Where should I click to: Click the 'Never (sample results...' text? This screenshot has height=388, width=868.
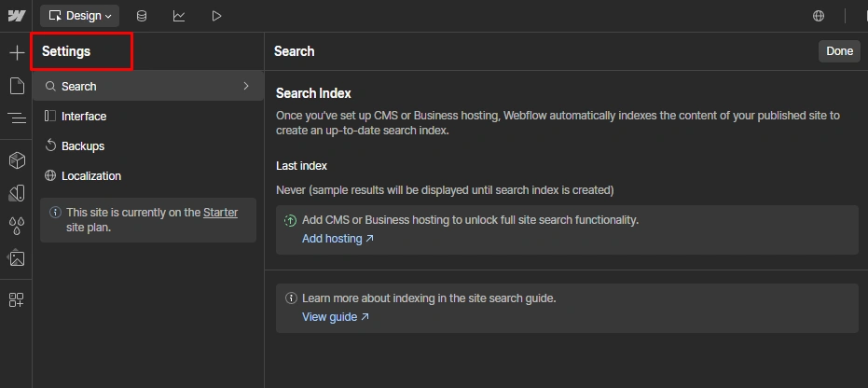[445, 190]
